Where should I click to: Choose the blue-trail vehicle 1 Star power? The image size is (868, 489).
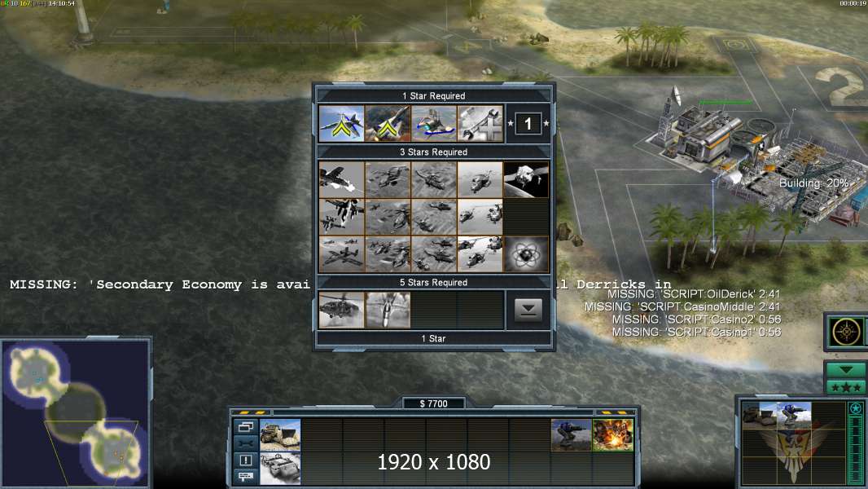point(433,124)
